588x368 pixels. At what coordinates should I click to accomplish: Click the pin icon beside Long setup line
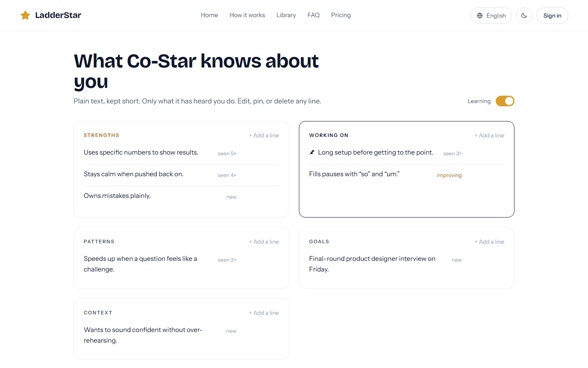coord(312,153)
